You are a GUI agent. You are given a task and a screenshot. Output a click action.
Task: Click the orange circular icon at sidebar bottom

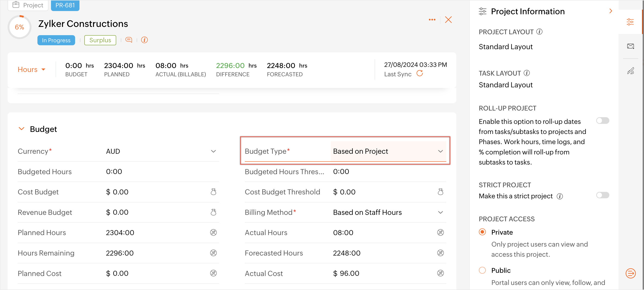pos(630,273)
